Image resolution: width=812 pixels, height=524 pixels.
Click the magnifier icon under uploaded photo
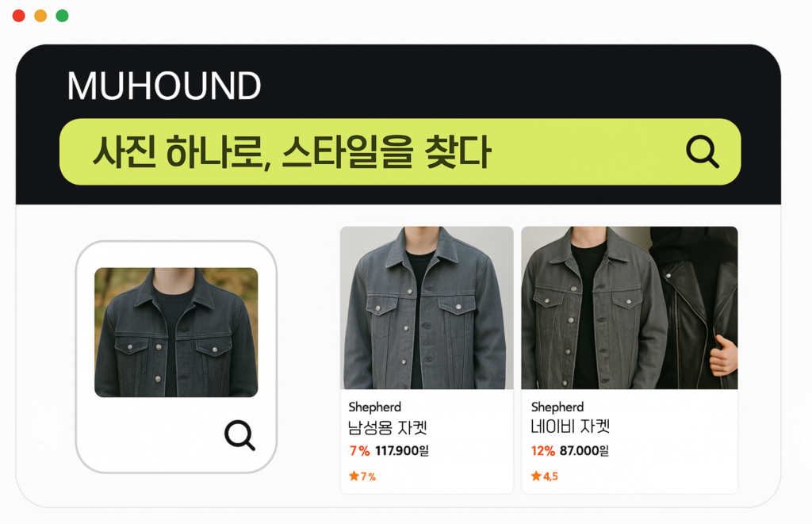point(239,435)
